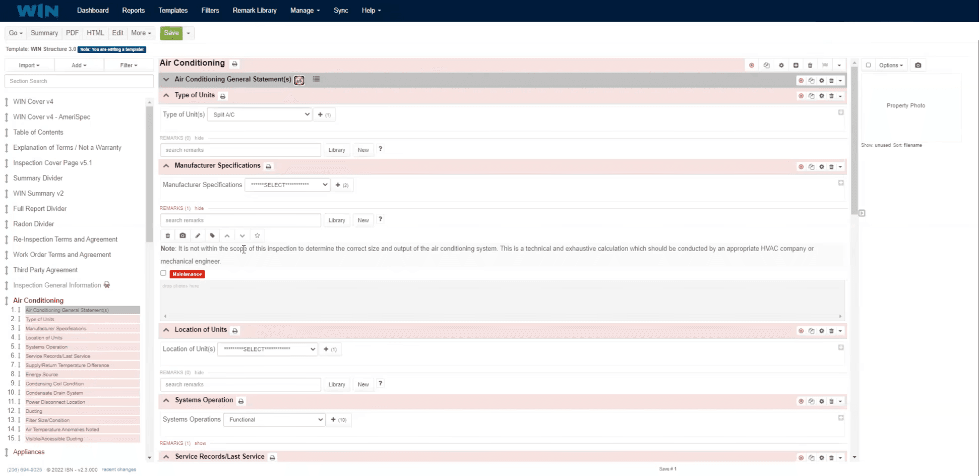The image size is (980, 476).
Task: Tick the checkbox next to Maintenance label
Action: (x=163, y=273)
